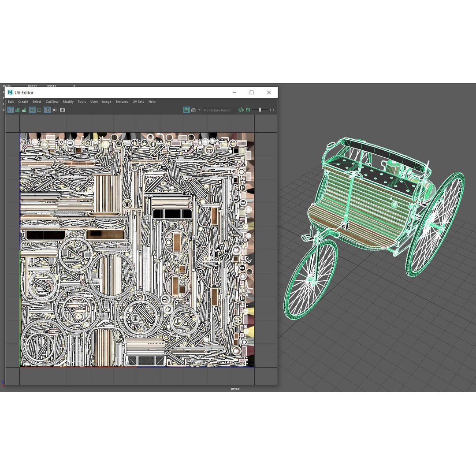Toggle wireframe UV display icon

click(11, 110)
